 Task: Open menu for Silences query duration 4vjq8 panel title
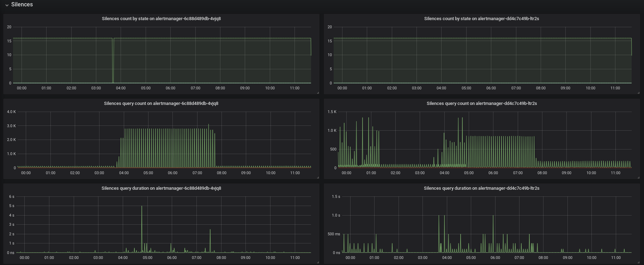[x=161, y=188]
